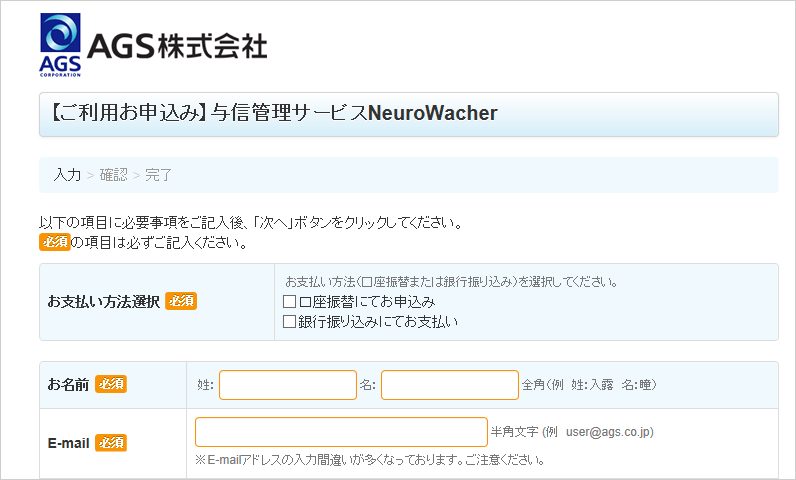Select the 完了 step in the breadcrumb
This screenshot has height=480, width=796.
click(x=159, y=175)
